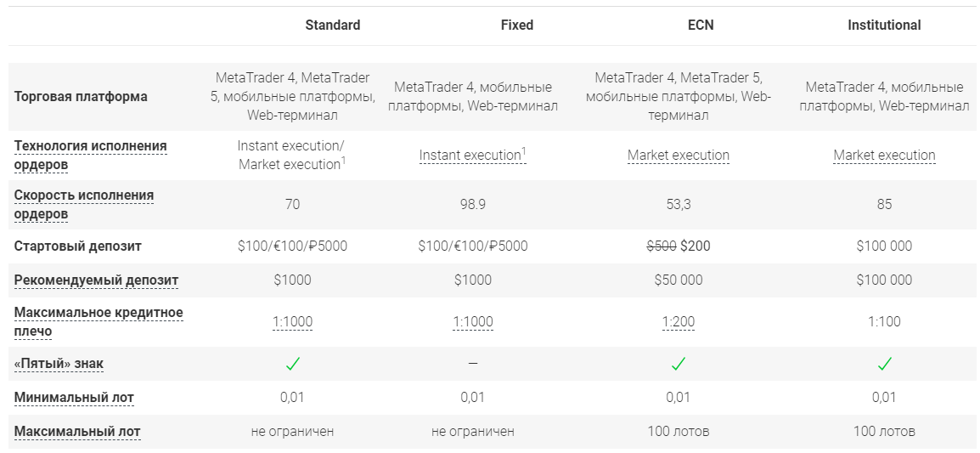
Task: Click Instant execution in the Fixed column
Action: pos(470,156)
